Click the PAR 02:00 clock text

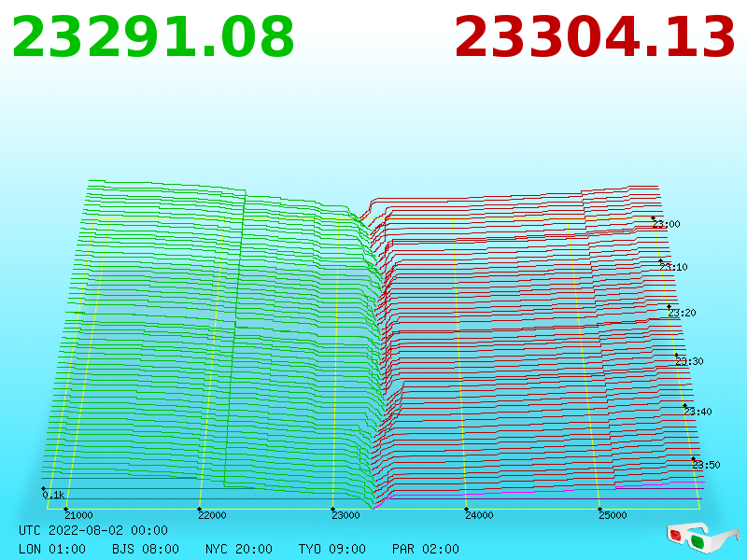426,549
